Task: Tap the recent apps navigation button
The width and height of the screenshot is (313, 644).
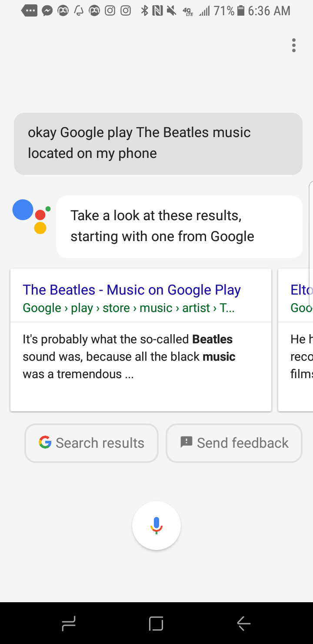Action: (x=69, y=624)
